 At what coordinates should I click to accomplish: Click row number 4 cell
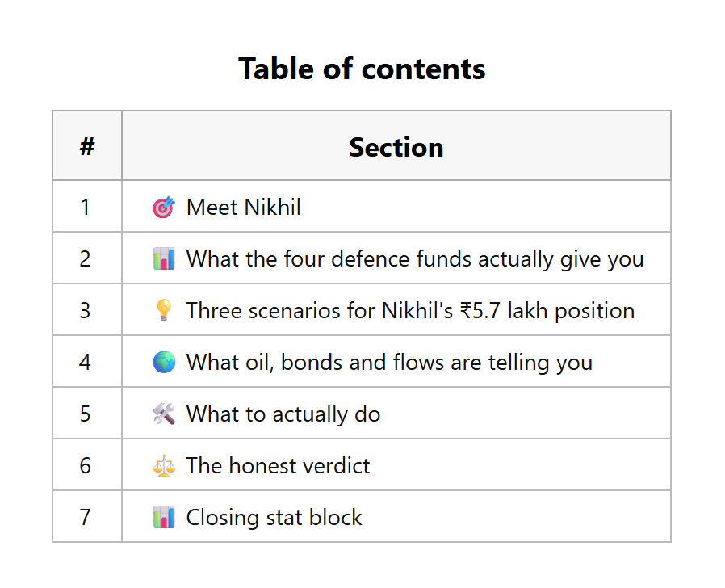87,361
